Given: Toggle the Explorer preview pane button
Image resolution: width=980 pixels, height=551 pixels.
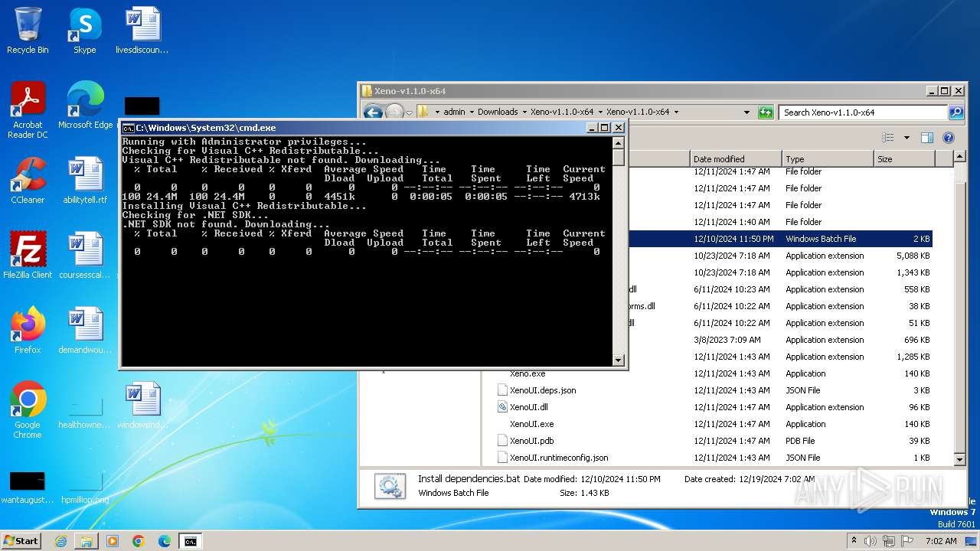Looking at the screenshot, I should pos(927,138).
